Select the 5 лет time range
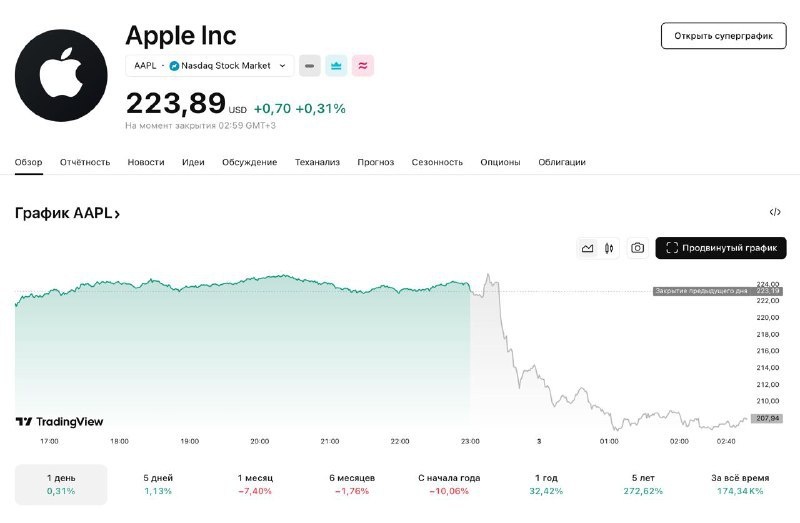 coord(642,484)
